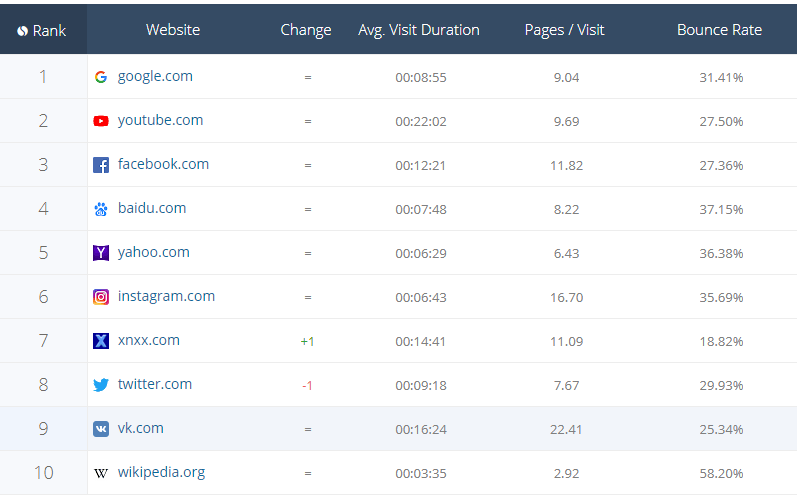The height and width of the screenshot is (500, 797).
Task: Select wikipedia.org duration 00:03:35
Action: click(421, 474)
